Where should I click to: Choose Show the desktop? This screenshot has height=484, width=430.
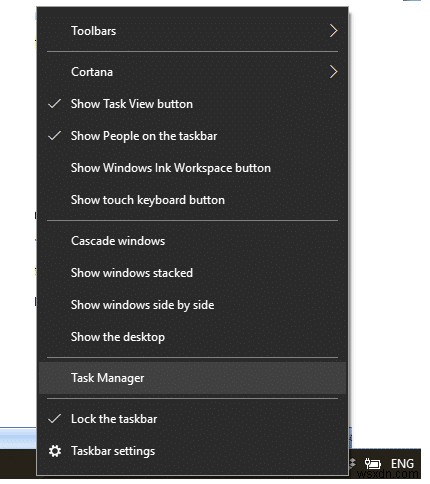pos(192,337)
